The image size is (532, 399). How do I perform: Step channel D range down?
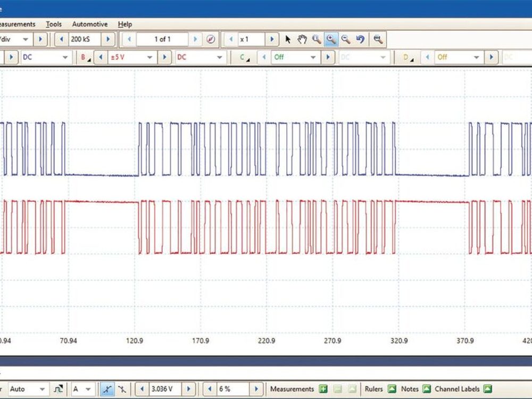point(427,57)
